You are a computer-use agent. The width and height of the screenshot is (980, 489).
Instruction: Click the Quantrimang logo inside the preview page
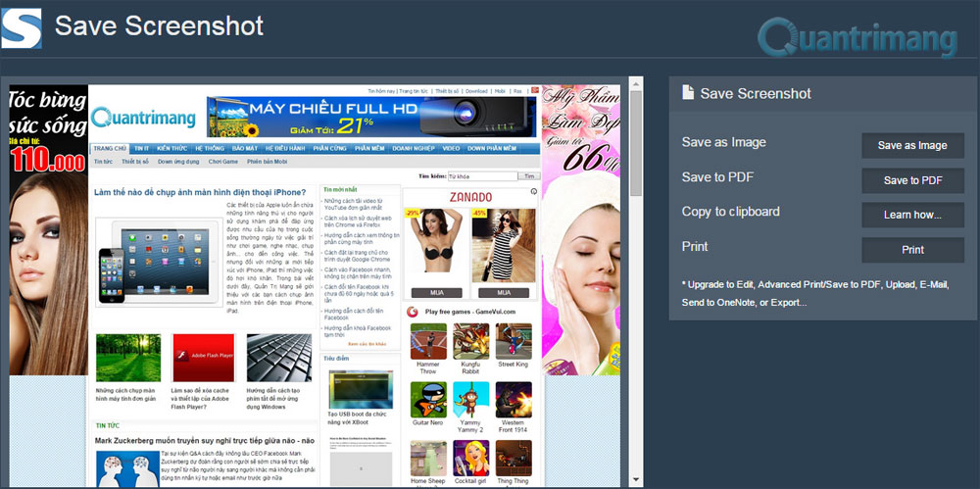point(143,118)
